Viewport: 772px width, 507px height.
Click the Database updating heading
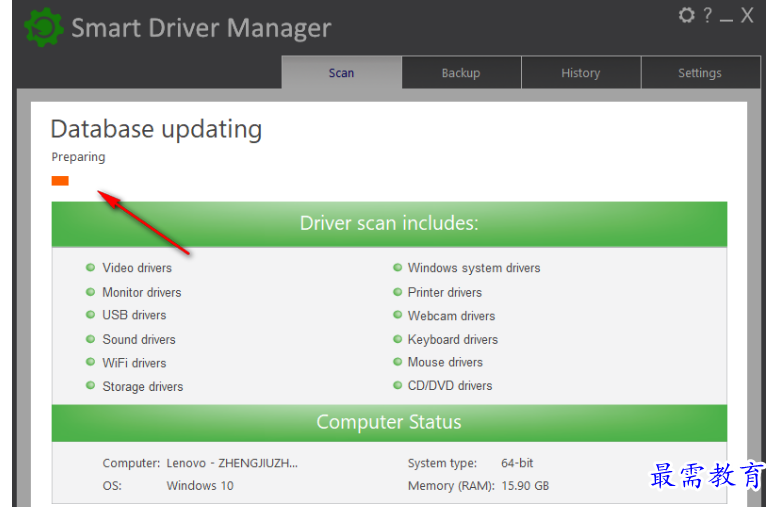pyautogui.click(x=156, y=130)
